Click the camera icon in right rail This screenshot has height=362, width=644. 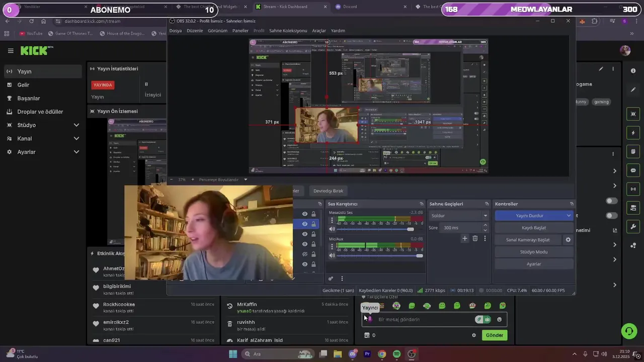(633, 114)
